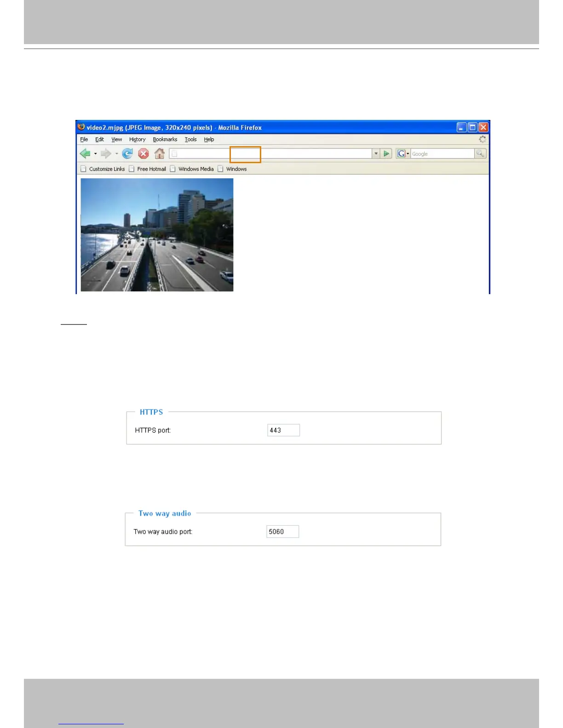563x728 pixels.
Task: Focus the browser address bar field
Action: [270, 154]
